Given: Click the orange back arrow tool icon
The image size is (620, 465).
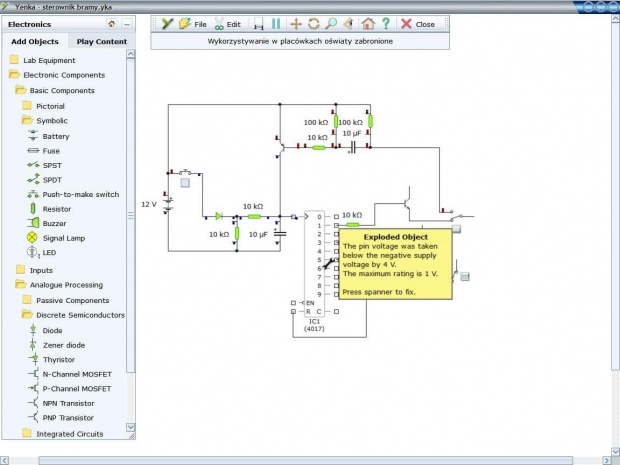Looking at the screenshot, I should point(348,24).
